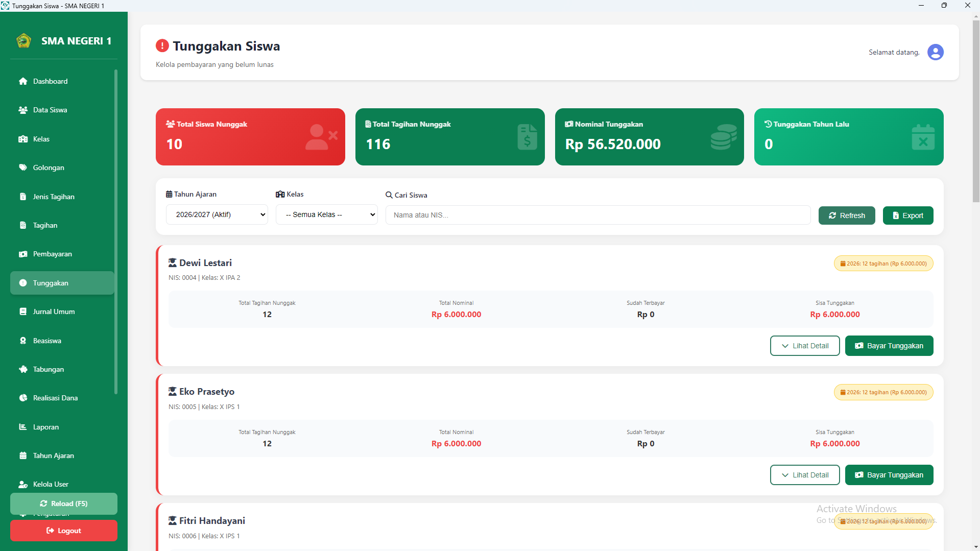Click the coins icon on Nominal Tunggakan card
The width and height of the screenshot is (980, 551).
coord(724,137)
